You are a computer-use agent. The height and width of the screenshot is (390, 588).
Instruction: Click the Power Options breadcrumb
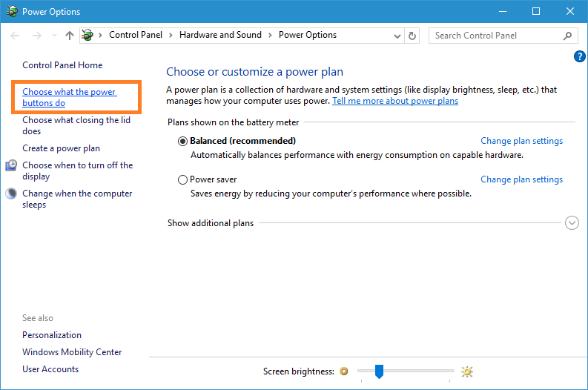click(308, 35)
